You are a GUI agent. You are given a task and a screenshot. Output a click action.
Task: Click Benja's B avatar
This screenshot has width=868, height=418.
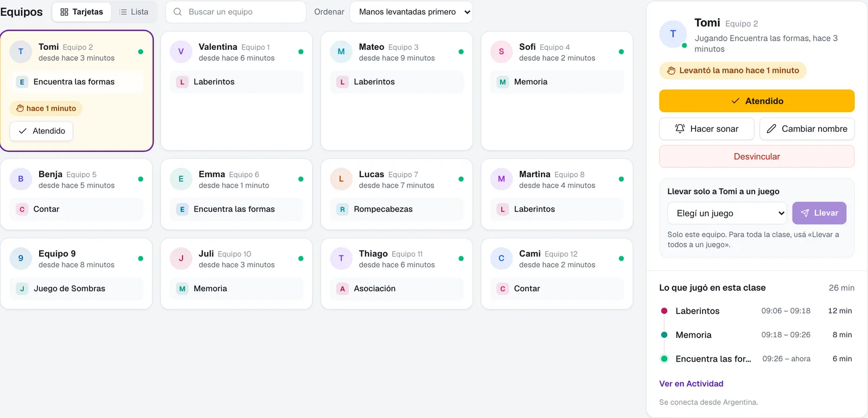pos(21,179)
